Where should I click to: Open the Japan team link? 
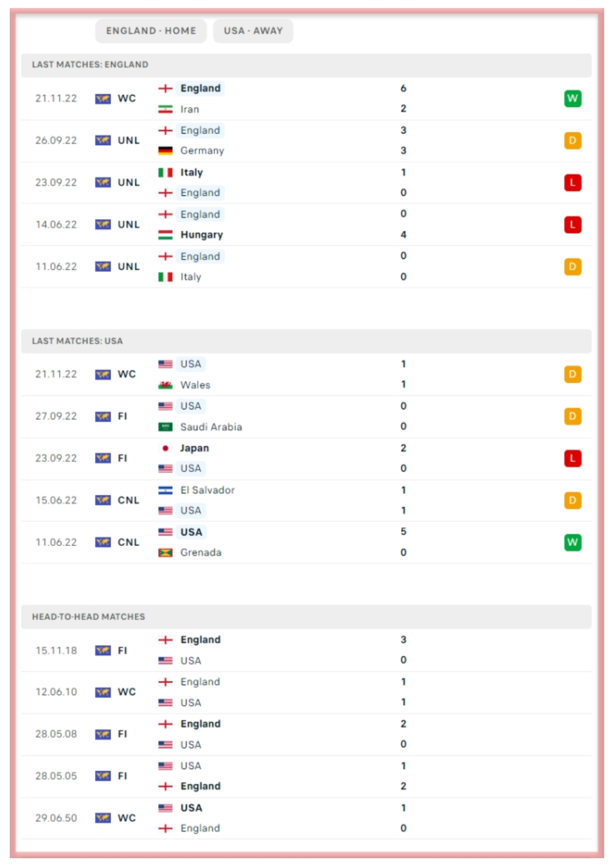(x=194, y=448)
